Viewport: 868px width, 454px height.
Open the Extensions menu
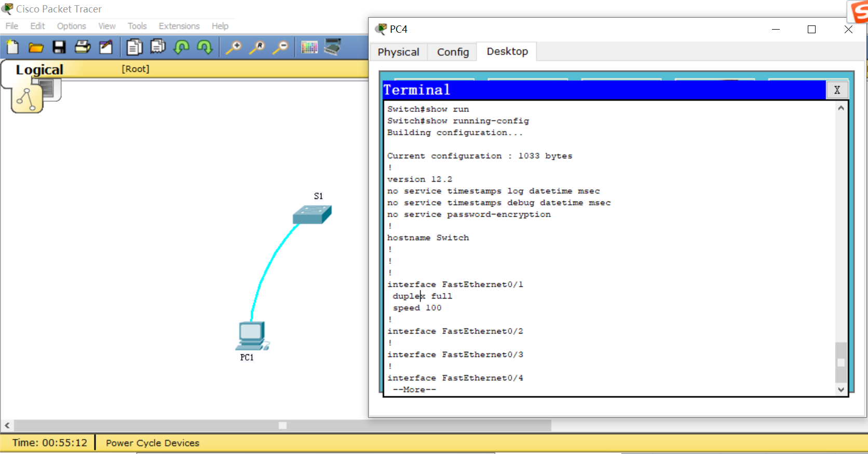pyautogui.click(x=179, y=26)
